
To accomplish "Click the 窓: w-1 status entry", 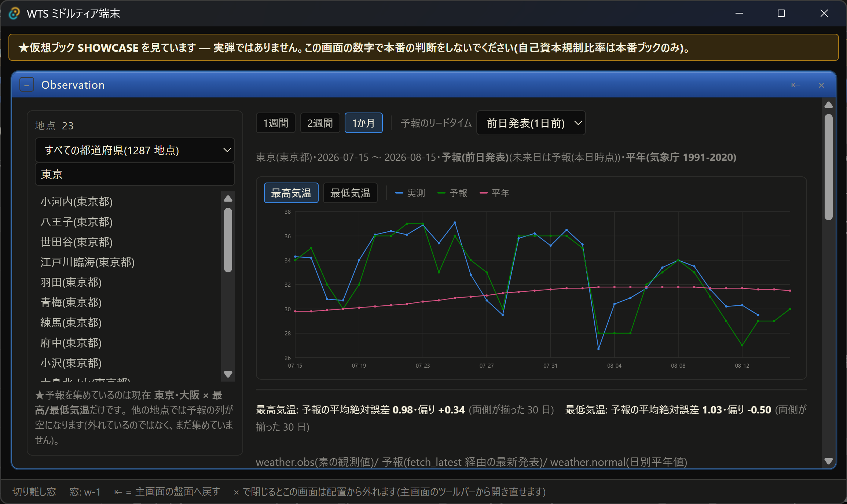I will pos(85,492).
